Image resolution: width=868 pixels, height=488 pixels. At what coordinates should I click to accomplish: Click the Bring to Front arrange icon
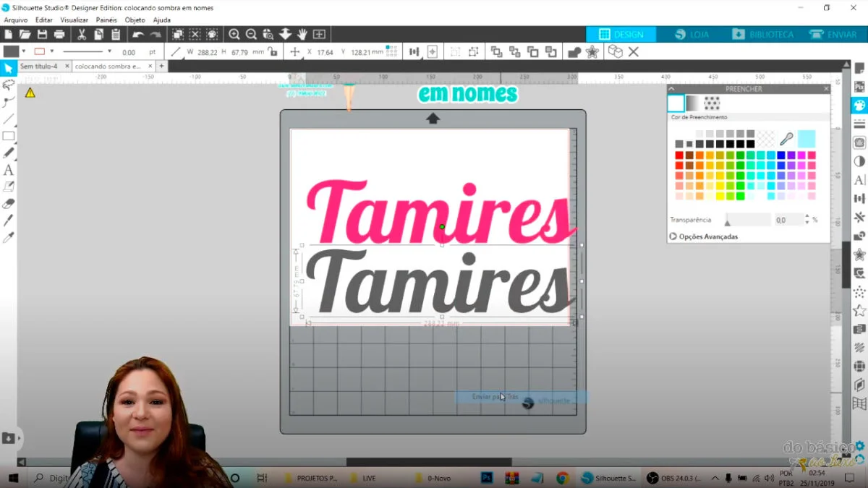point(496,52)
